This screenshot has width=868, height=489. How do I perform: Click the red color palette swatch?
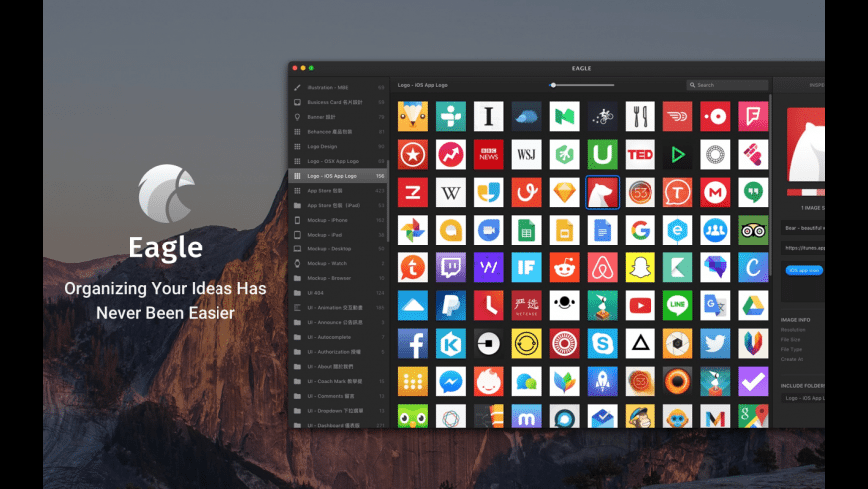(x=795, y=193)
